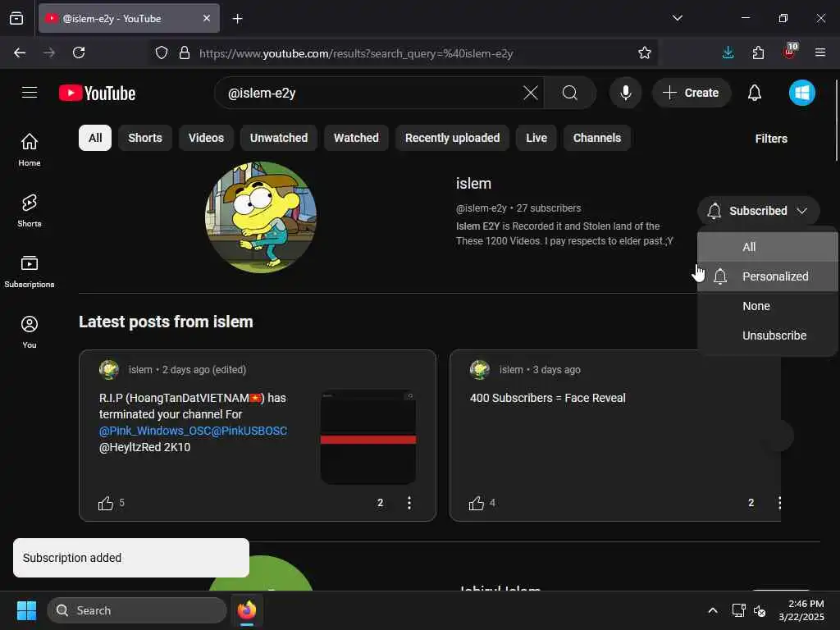Click the small islem avatar on the 2 days ago post
Screen dimensions: 840x630
(109, 370)
